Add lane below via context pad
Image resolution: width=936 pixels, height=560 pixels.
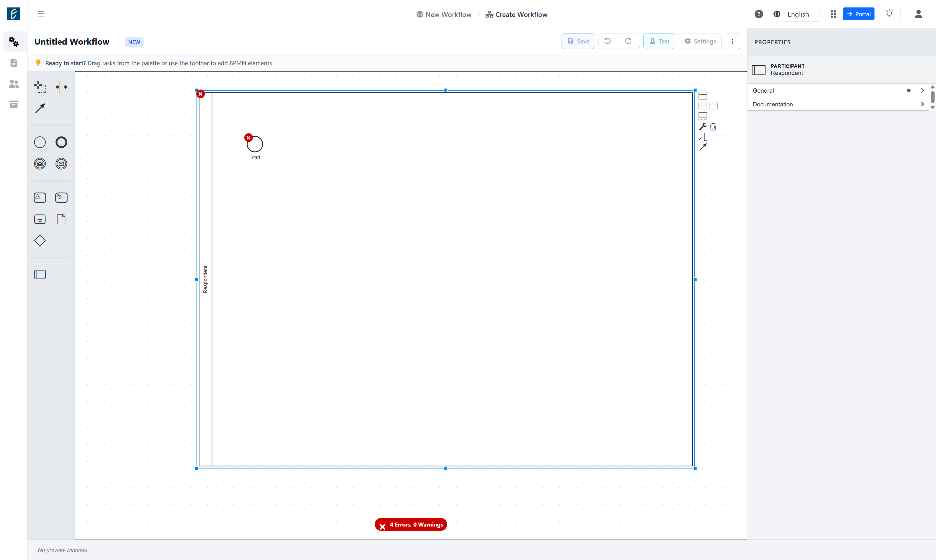click(703, 116)
